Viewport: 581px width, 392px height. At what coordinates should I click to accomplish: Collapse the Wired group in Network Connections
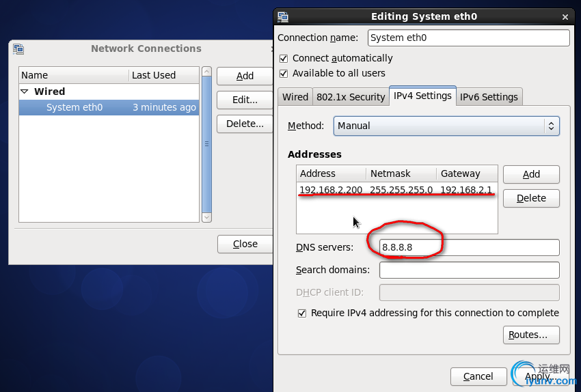tap(25, 92)
